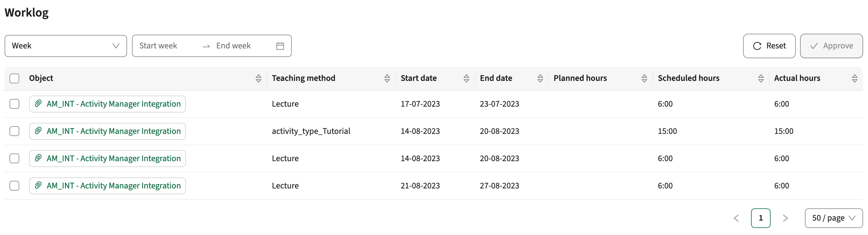Toggle the select-all header checkbox
This screenshot has height=235, width=868.
[14, 78]
